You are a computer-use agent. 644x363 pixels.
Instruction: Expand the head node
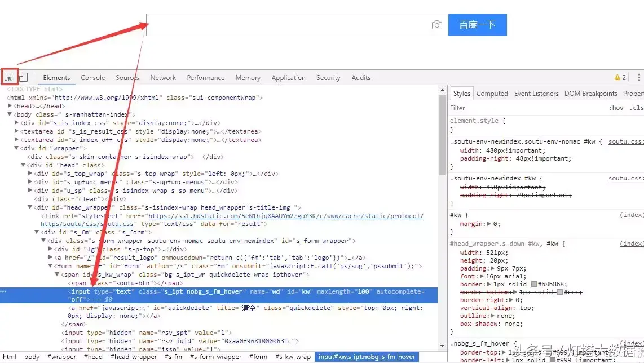(x=10, y=106)
